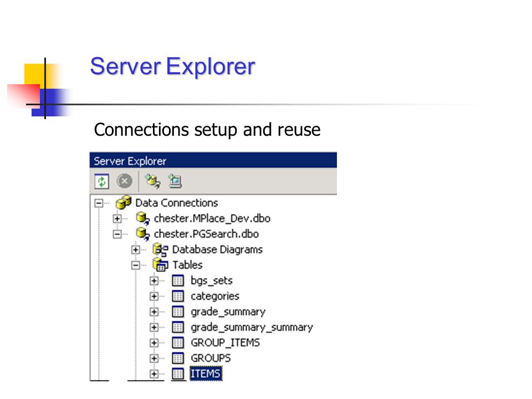This screenshot has width=532, height=399.
Task: Select the Database Diagrams label
Action: point(217,250)
